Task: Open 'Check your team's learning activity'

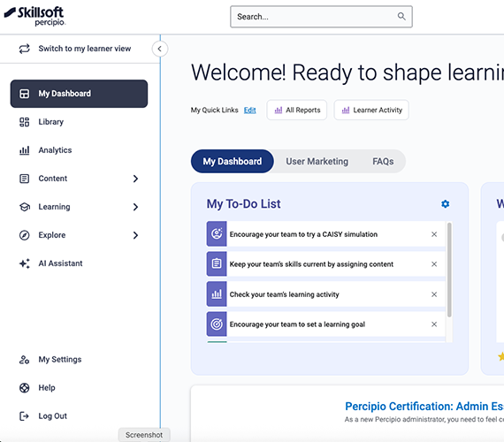Action: pos(284,294)
